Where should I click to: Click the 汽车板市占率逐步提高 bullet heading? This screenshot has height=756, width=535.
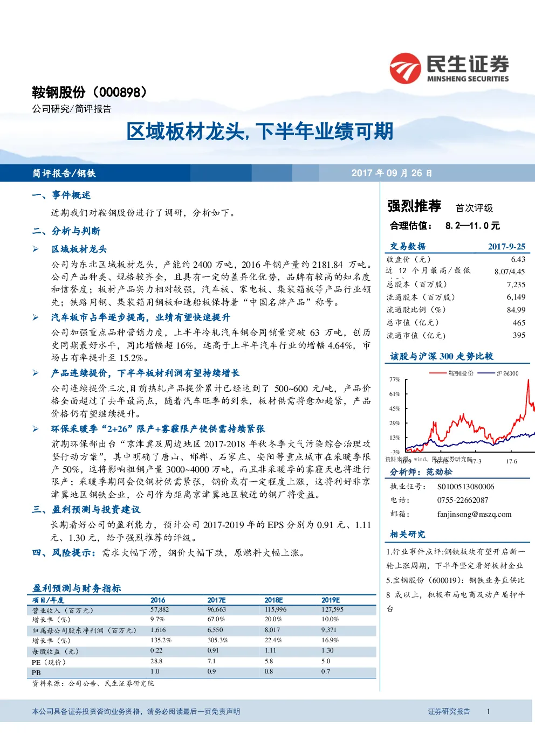(x=141, y=317)
